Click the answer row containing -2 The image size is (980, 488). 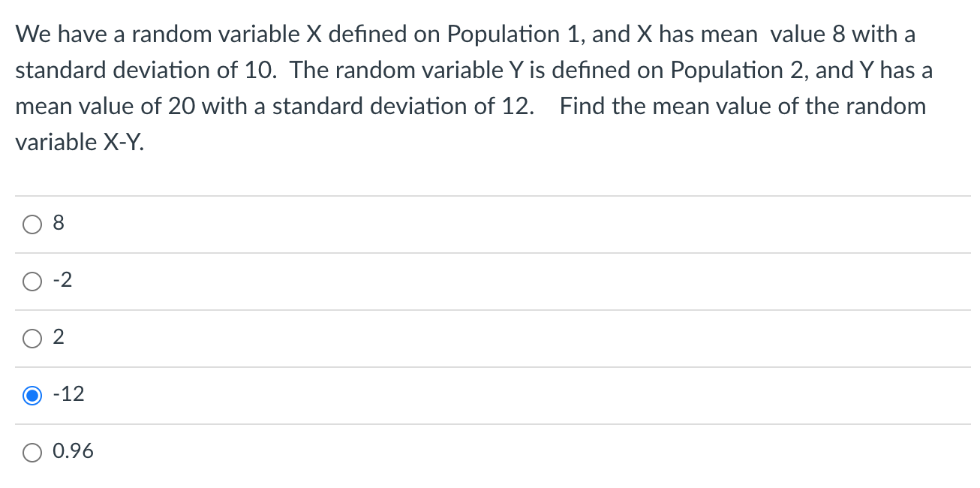(x=300, y=281)
